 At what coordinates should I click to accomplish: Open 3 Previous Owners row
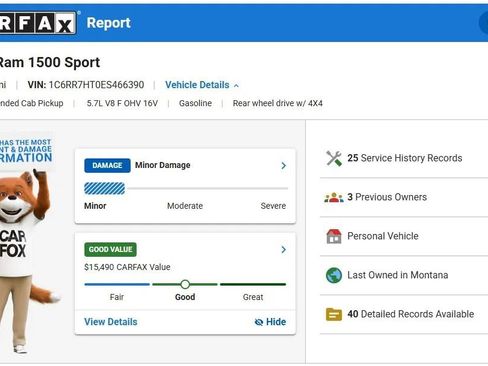coord(404,197)
